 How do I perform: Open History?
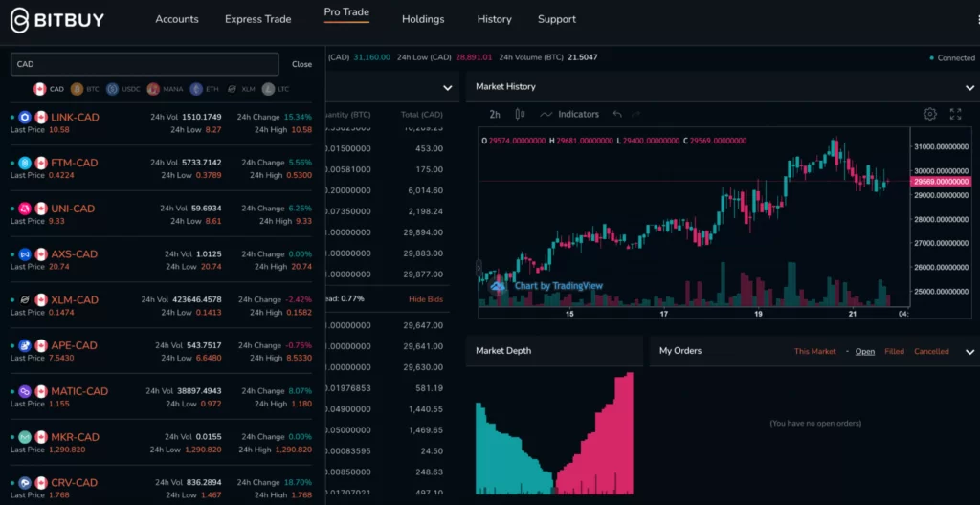(495, 19)
